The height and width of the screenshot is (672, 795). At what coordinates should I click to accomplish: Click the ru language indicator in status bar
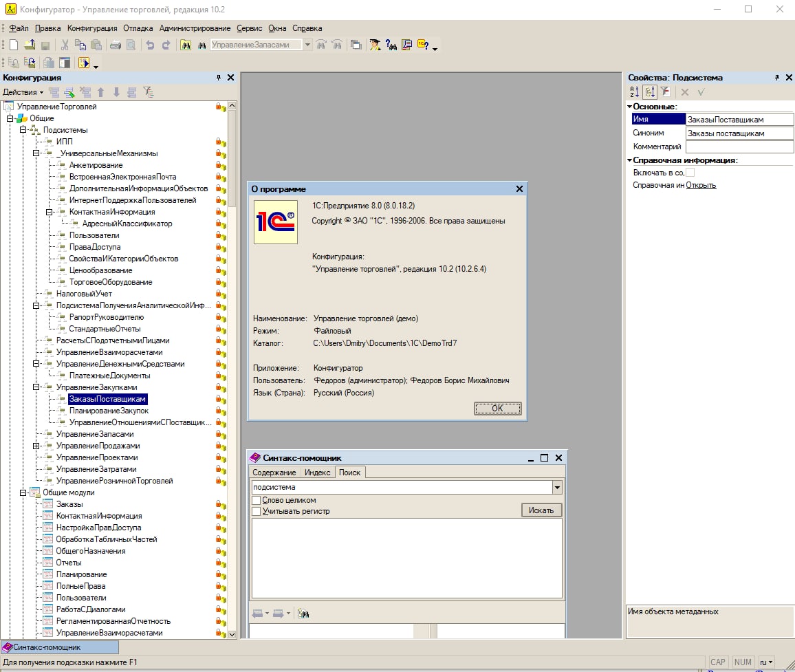[x=766, y=662]
